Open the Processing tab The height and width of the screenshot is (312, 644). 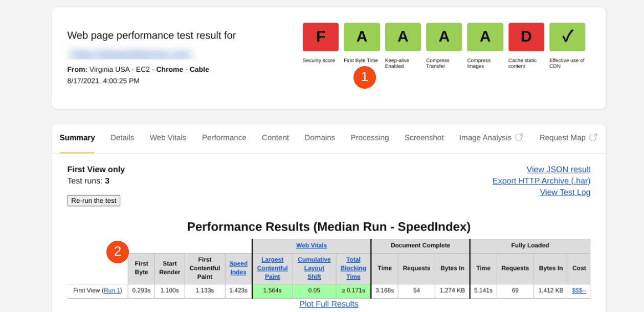coord(369,137)
